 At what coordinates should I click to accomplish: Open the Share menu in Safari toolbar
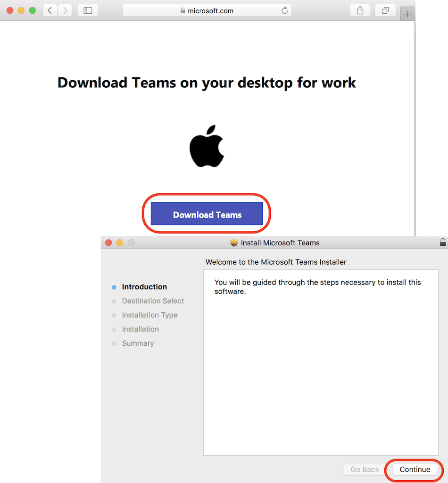360,10
